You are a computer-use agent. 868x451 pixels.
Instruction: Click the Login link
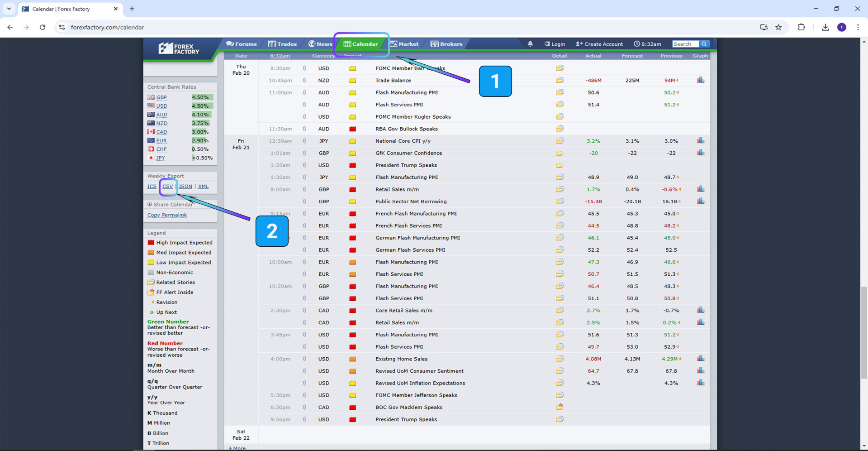555,44
